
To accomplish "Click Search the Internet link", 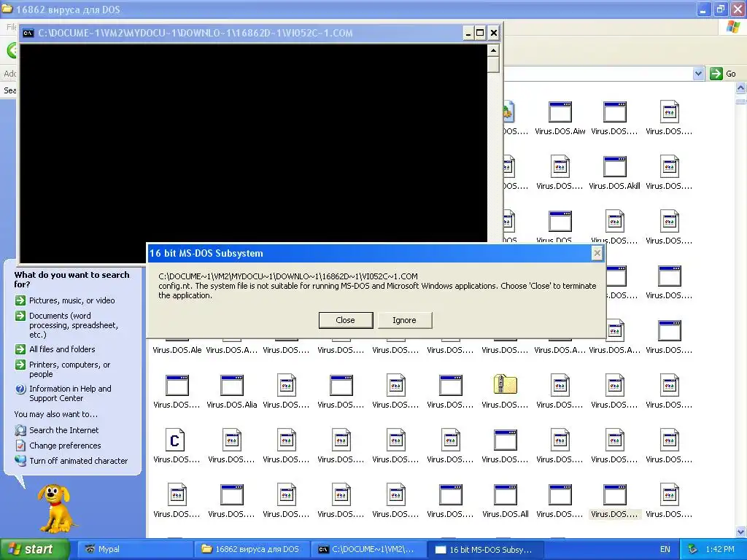I will (x=64, y=430).
